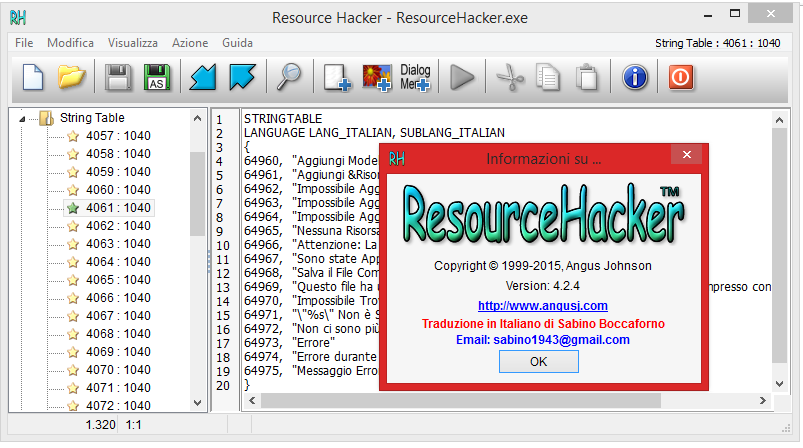803x448 pixels.
Task: Select tree item 4059 : 1040
Action: pos(118,172)
